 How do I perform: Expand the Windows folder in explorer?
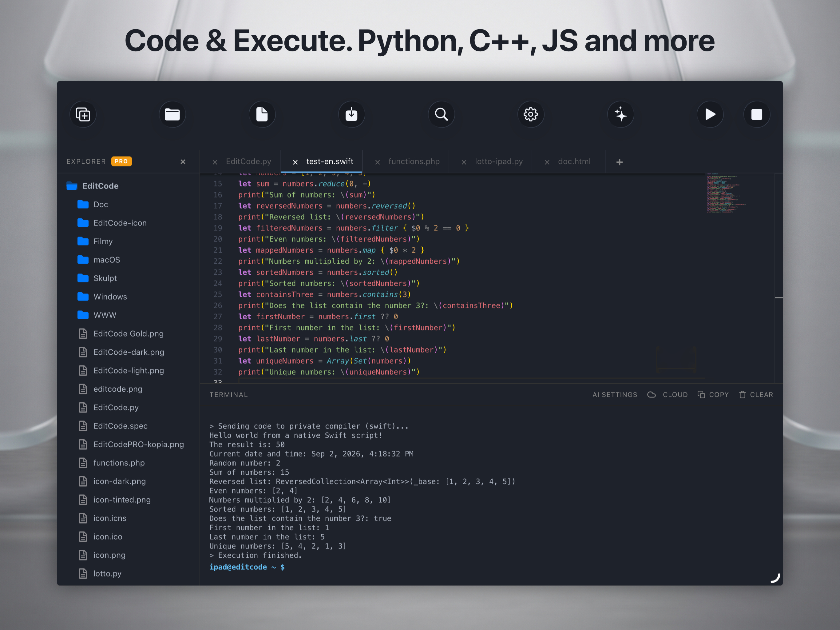click(110, 297)
